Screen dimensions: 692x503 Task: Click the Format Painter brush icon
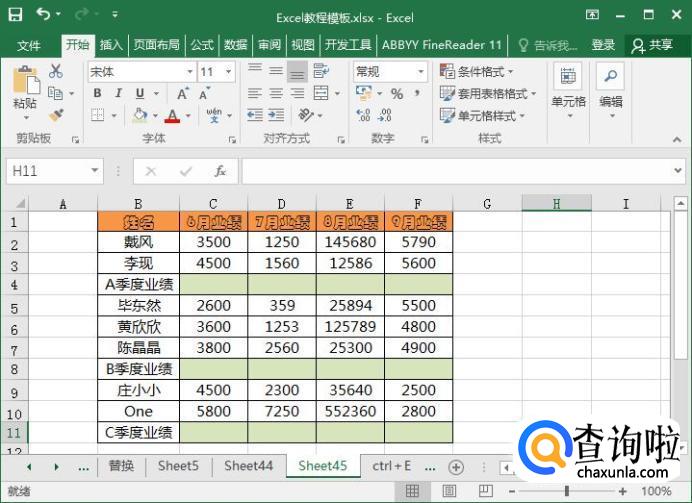(56, 115)
